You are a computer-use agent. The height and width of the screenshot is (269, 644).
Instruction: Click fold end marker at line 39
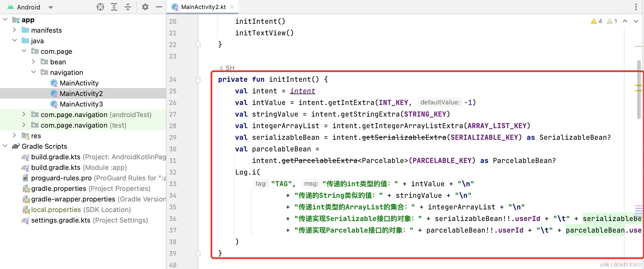click(198, 253)
